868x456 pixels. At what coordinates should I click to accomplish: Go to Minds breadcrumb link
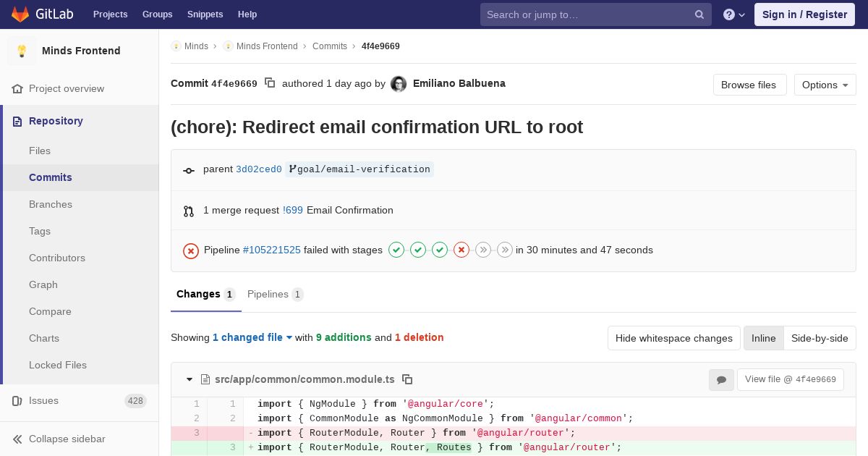click(x=196, y=46)
